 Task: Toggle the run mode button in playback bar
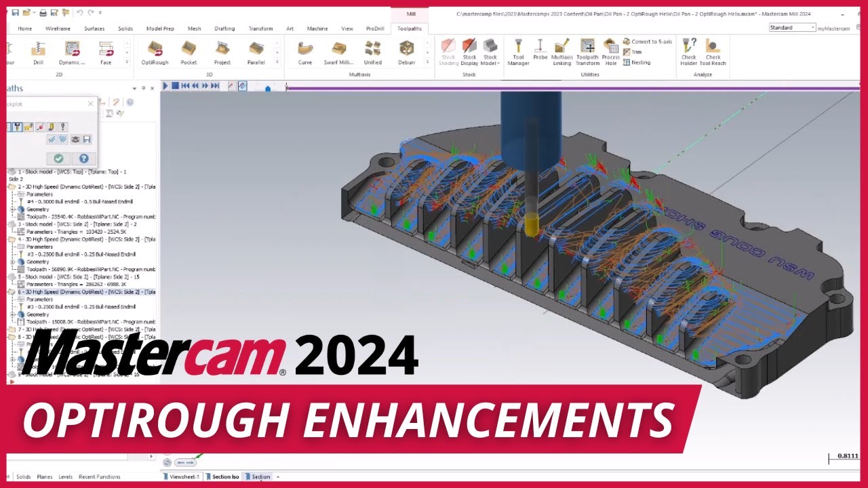(242, 86)
